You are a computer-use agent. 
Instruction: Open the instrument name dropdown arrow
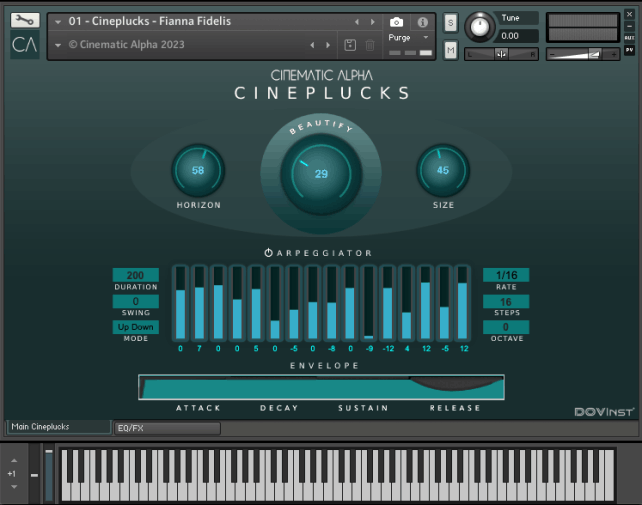(58, 22)
